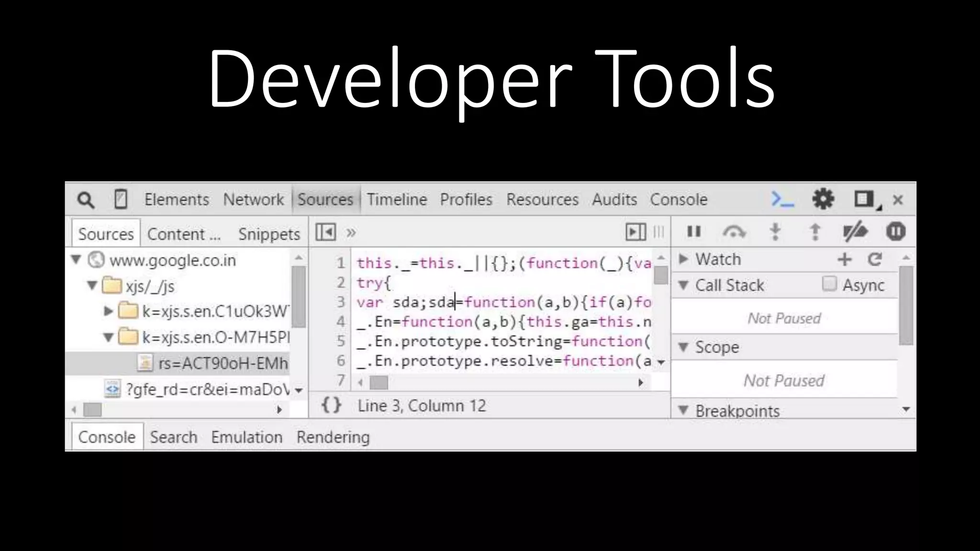Open the Elements panel tab
The height and width of the screenshot is (551, 980).
[x=177, y=199]
